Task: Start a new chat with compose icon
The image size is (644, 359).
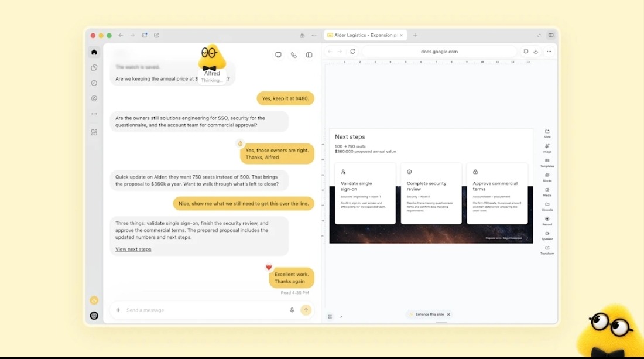Action: [x=156, y=35]
